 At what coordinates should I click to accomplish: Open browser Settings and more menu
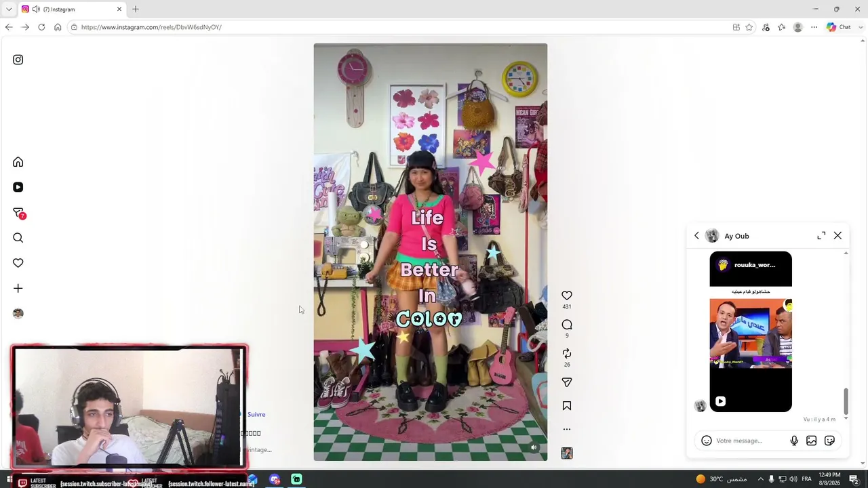(814, 27)
